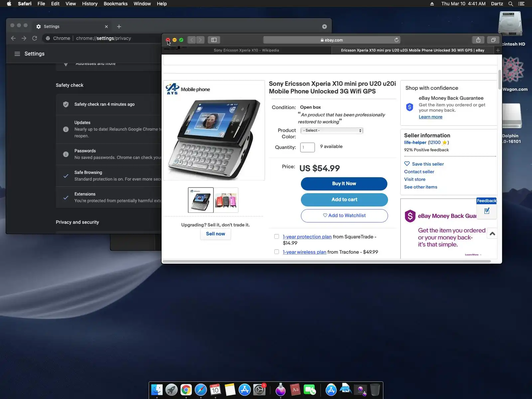Open Finder from the Dock

[157, 390]
